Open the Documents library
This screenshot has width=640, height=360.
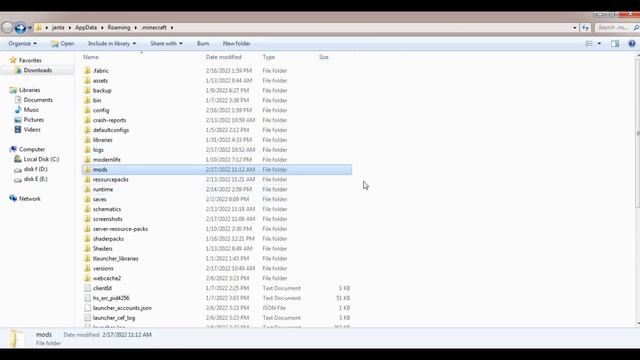coord(33,100)
